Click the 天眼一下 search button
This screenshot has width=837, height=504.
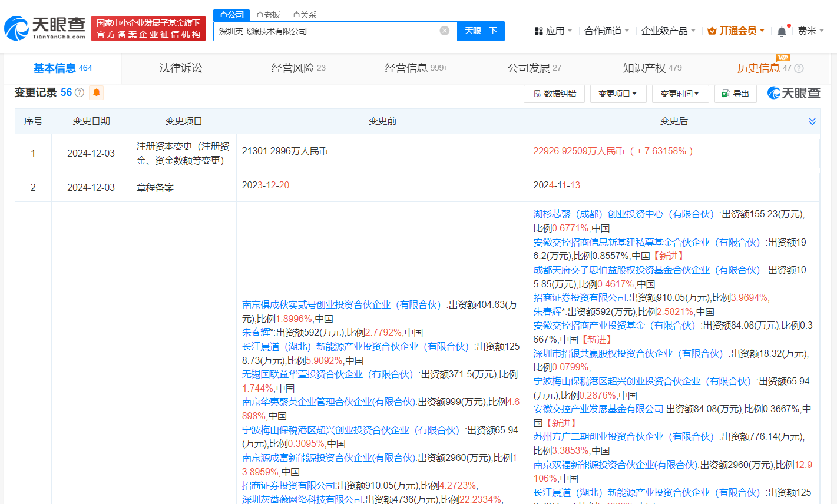[x=481, y=31]
